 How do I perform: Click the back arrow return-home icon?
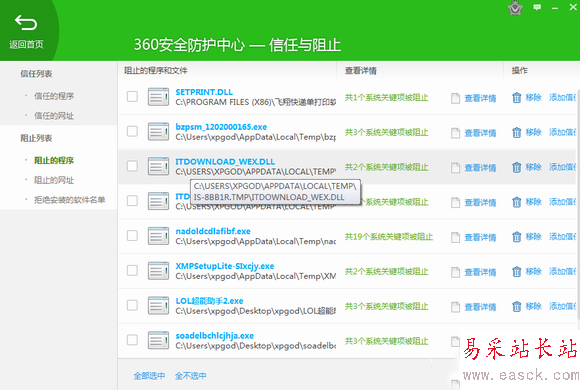(26, 23)
